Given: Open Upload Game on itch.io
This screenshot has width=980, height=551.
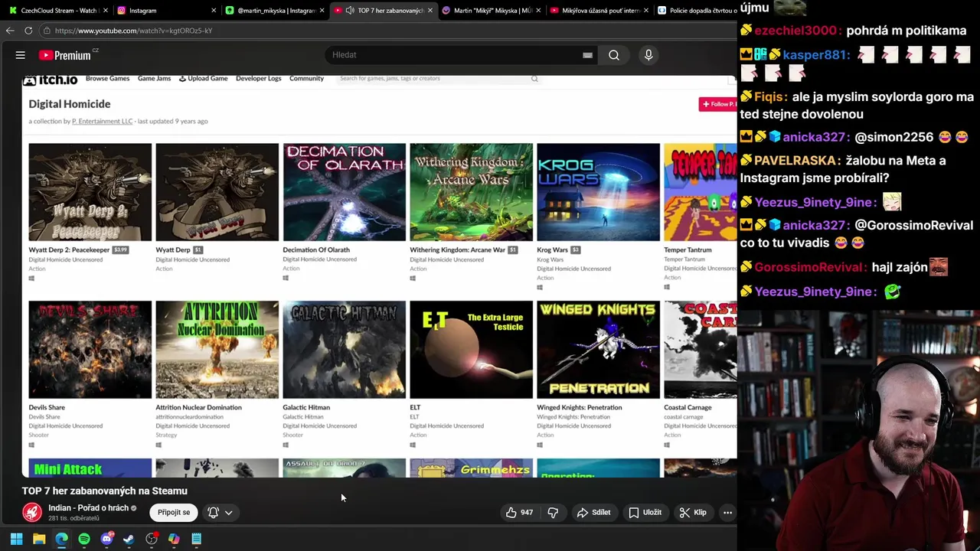Looking at the screenshot, I should coord(203,78).
